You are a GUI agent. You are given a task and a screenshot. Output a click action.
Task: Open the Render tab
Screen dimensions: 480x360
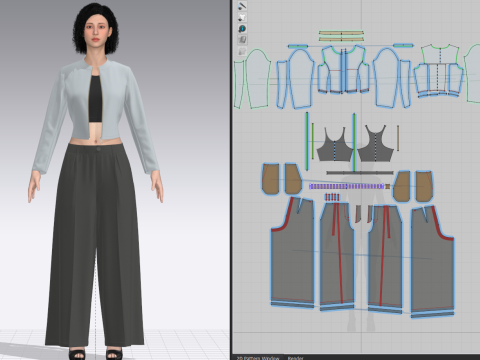click(x=295, y=358)
